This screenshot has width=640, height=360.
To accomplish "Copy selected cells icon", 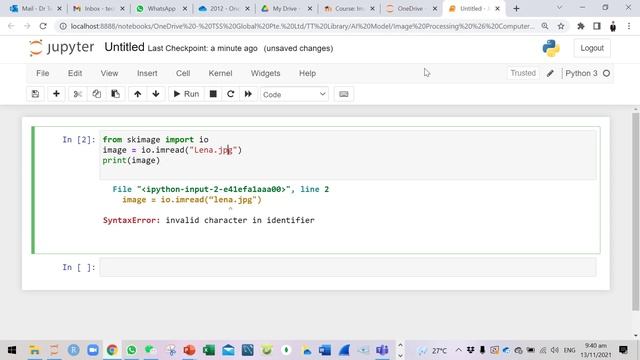I will pyautogui.click(x=96, y=94).
